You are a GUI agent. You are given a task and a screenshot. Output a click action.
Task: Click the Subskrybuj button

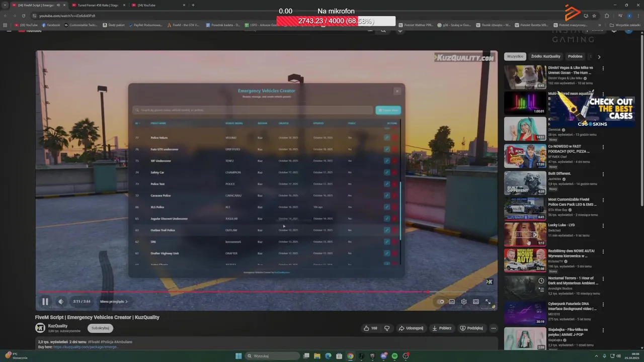(x=100, y=328)
